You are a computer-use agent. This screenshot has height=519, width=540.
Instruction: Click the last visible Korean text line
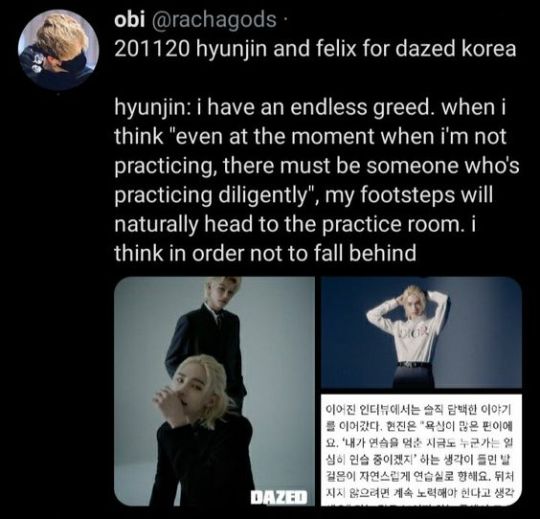pos(419,493)
